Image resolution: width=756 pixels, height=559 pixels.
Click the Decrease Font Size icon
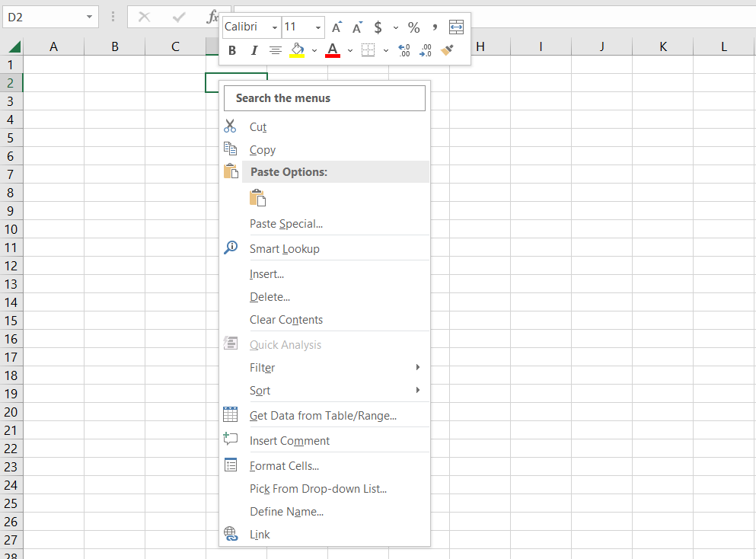point(356,27)
